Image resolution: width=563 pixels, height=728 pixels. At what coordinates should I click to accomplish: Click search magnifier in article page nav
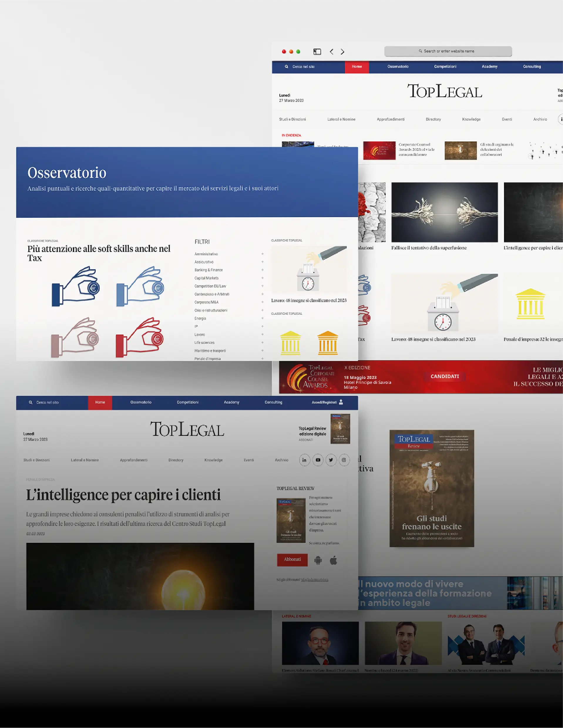30,402
